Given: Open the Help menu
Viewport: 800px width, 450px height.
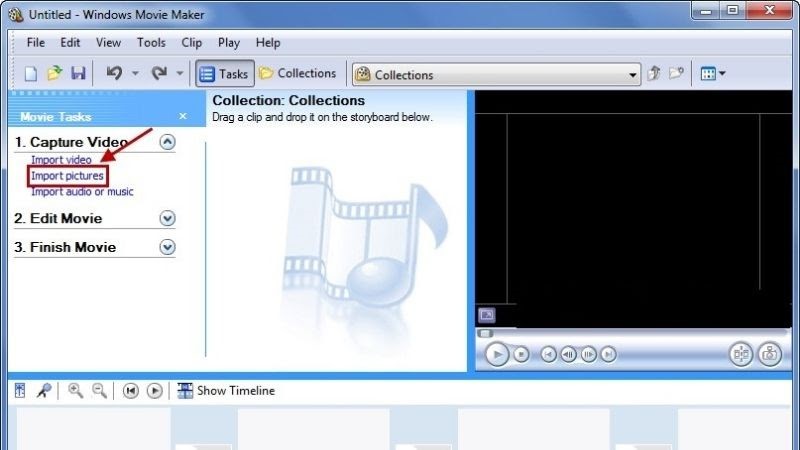Looking at the screenshot, I should pyautogui.click(x=268, y=43).
